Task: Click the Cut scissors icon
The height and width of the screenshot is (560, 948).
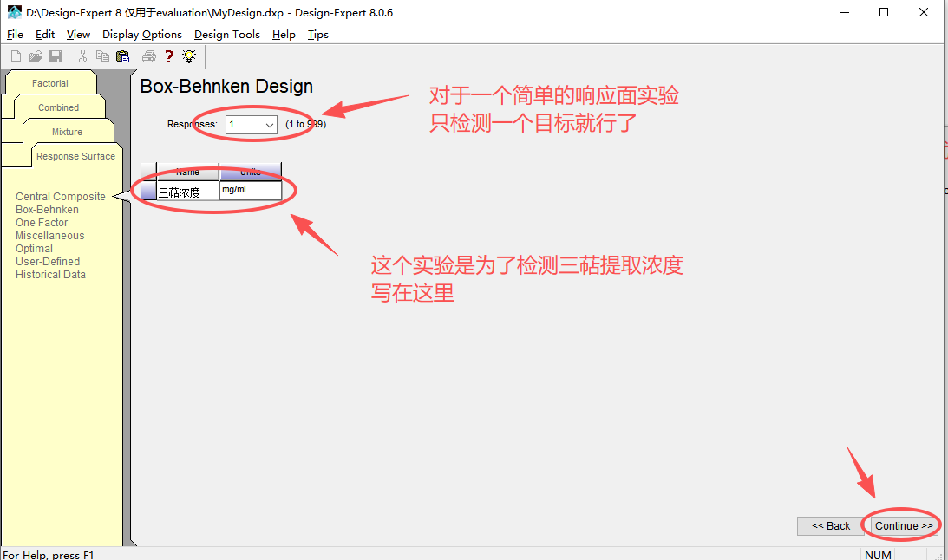Action: point(82,56)
